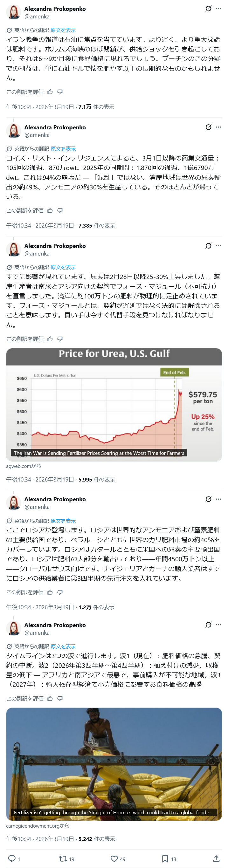Expand more options on the timeline waves post

[218, 624]
